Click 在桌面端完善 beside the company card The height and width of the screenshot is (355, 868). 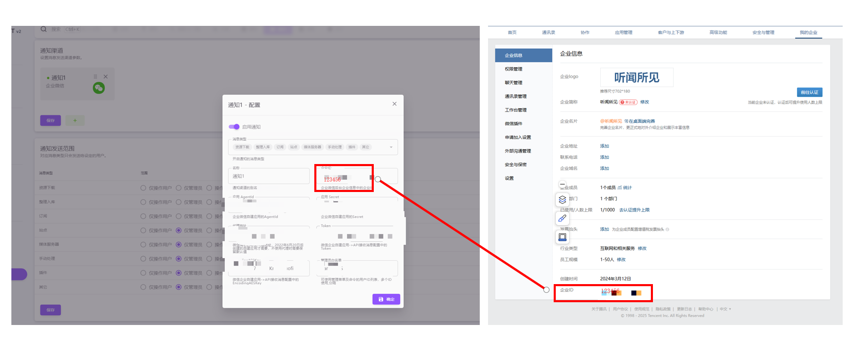click(x=640, y=121)
